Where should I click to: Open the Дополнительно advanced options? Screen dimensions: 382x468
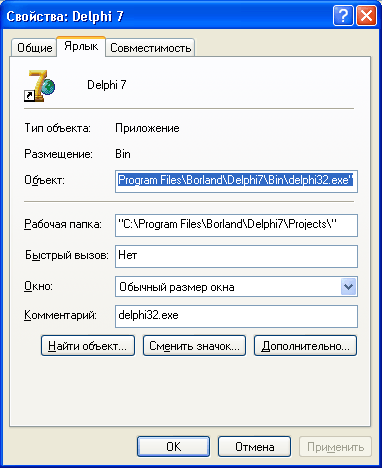tap(305, 346)
